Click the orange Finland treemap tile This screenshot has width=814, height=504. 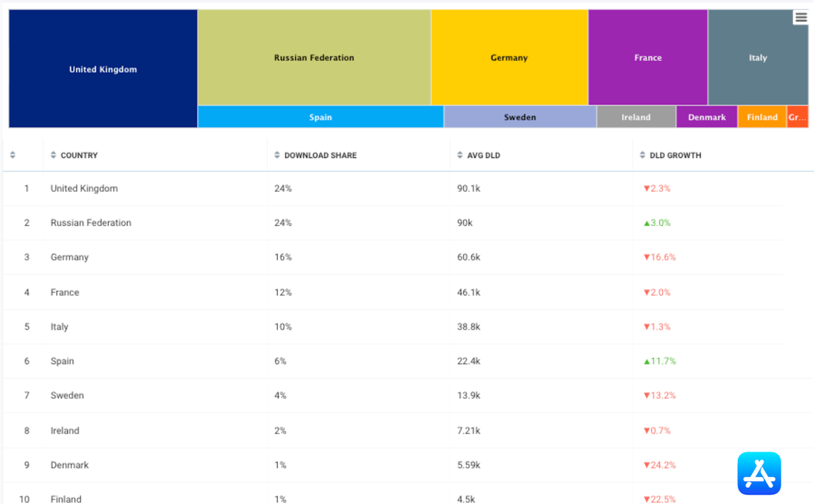click(x=762, y=117)
